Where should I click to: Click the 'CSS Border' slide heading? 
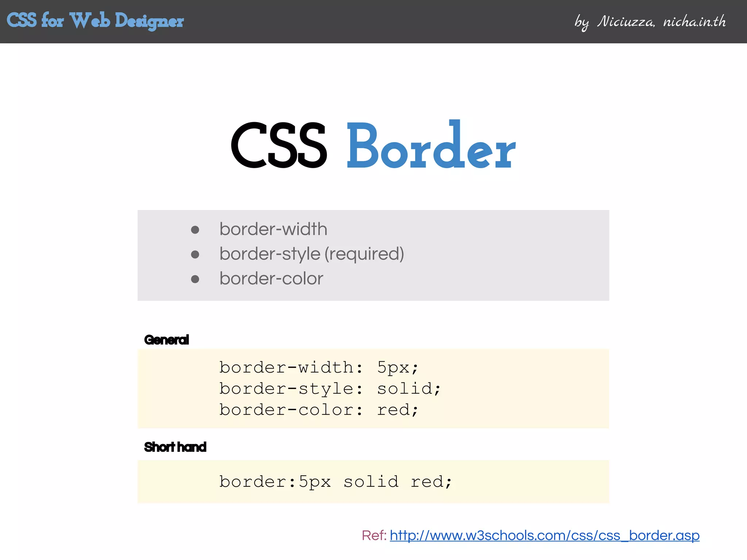(373, 145)
